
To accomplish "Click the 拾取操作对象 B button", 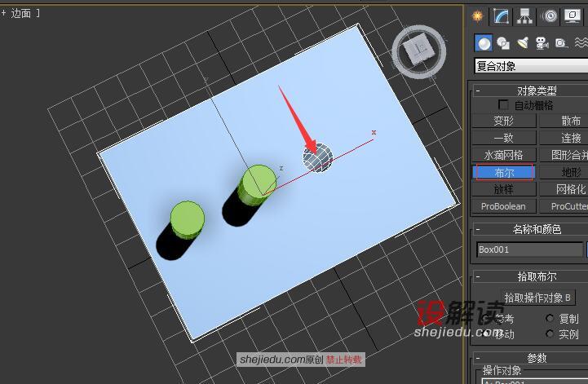I will coord(537,298).
